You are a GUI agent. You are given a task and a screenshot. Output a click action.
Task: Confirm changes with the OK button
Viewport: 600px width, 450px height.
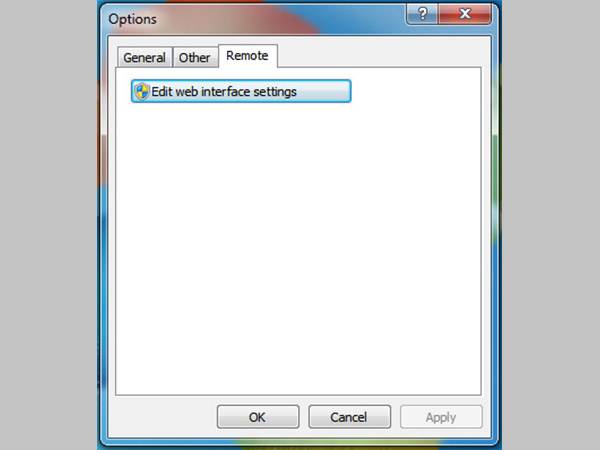click(x=258, y=417)
